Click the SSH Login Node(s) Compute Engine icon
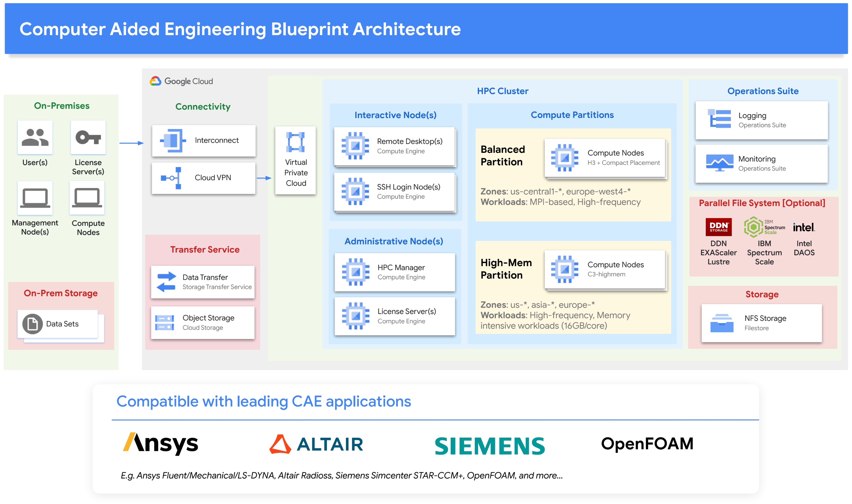The height and width of the screenshot is (504, 852). (356, 192)
